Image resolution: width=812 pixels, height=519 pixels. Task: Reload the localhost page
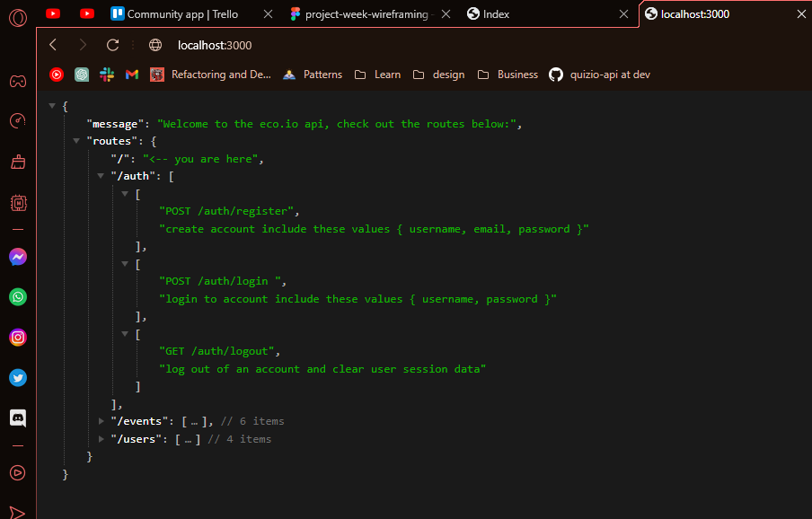(x=112, y=45)
